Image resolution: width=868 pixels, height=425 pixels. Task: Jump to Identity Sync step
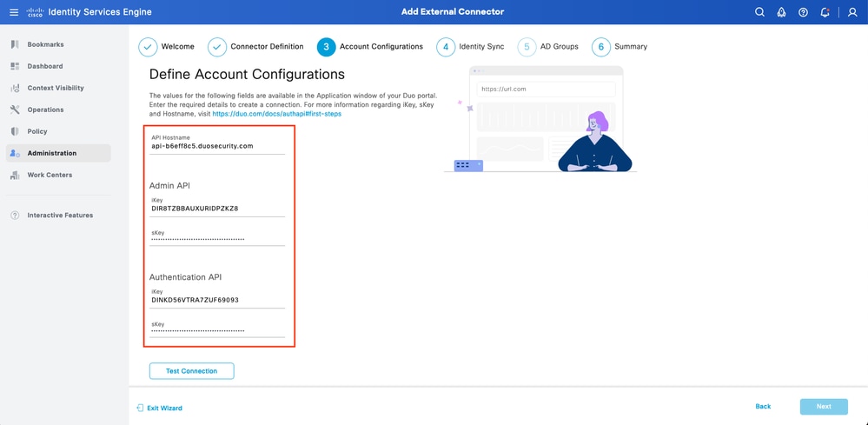tap(481, 46)
